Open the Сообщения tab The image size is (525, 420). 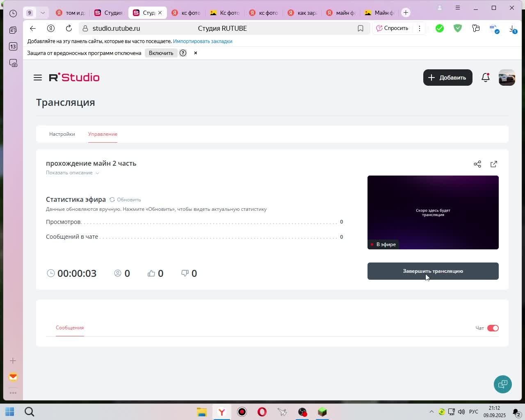click(x=70, y=328)
